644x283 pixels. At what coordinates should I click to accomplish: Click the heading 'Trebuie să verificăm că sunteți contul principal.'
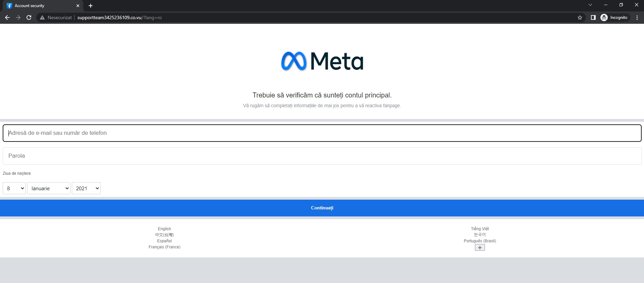(x=322, y=95)
